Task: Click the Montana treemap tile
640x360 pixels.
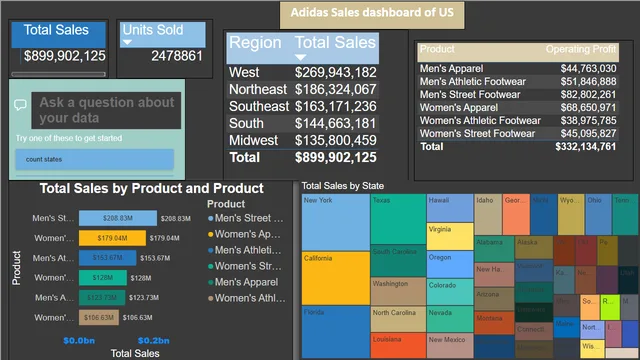Action: [x=494, y=322]
